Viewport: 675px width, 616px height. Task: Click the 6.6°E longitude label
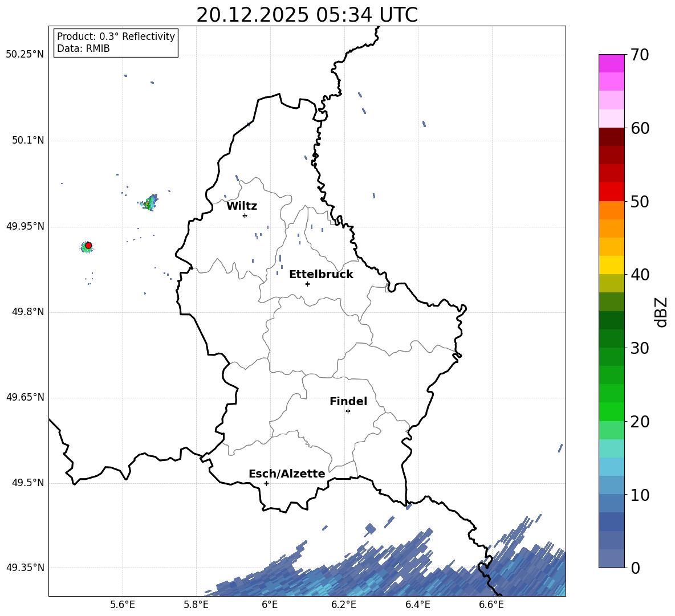coord(491,605)
